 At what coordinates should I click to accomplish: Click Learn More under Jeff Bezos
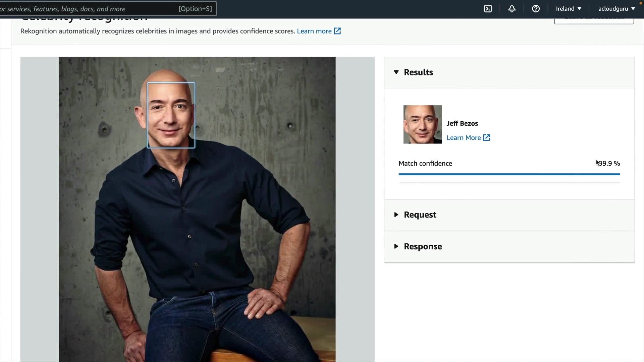pos(464,138)
